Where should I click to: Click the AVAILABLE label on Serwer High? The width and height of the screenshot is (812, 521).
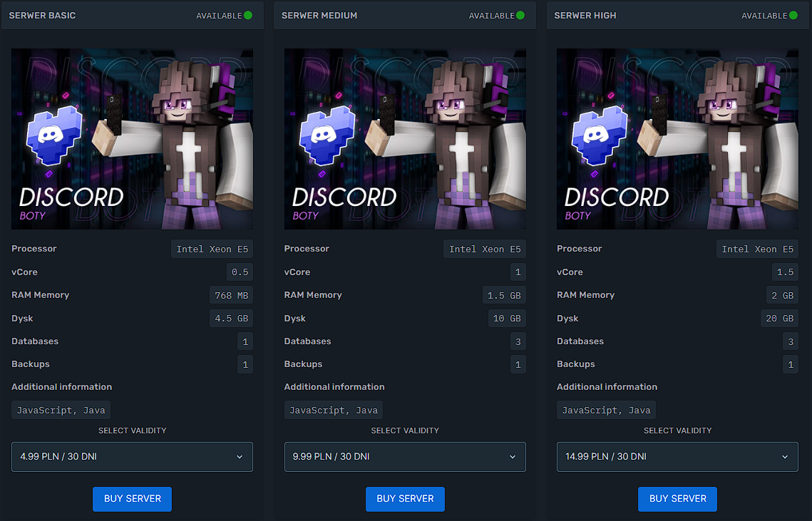(x=764, y=16)
